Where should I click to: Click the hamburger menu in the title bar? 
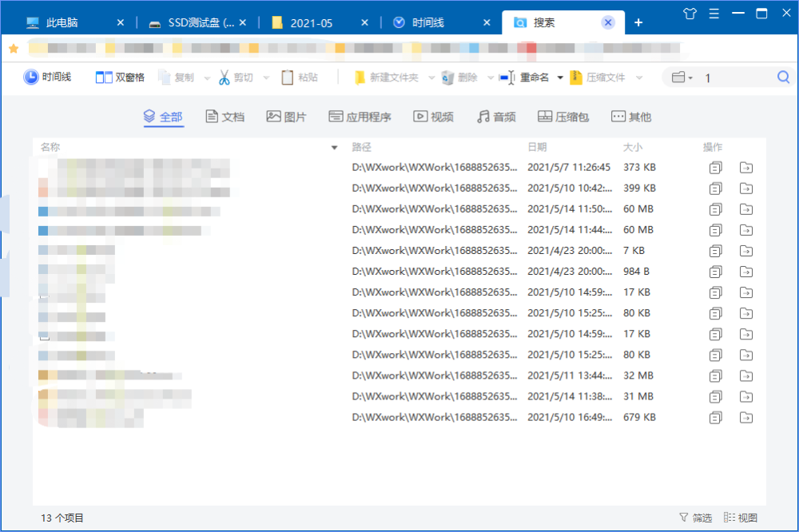pos(715,13)
